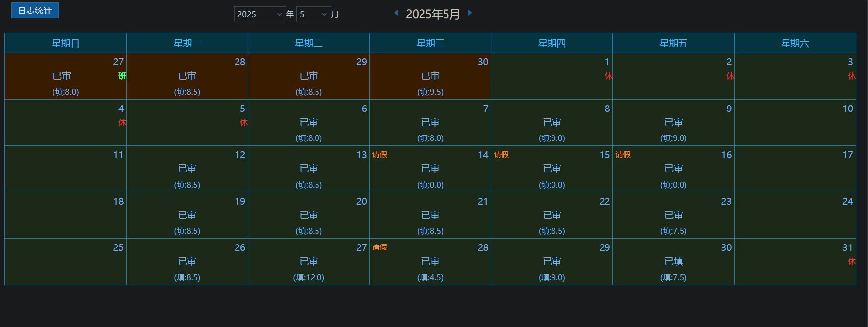
Task: Open the month dropdown showing 5
Action: pyautogui.click(x=314, y=14)
